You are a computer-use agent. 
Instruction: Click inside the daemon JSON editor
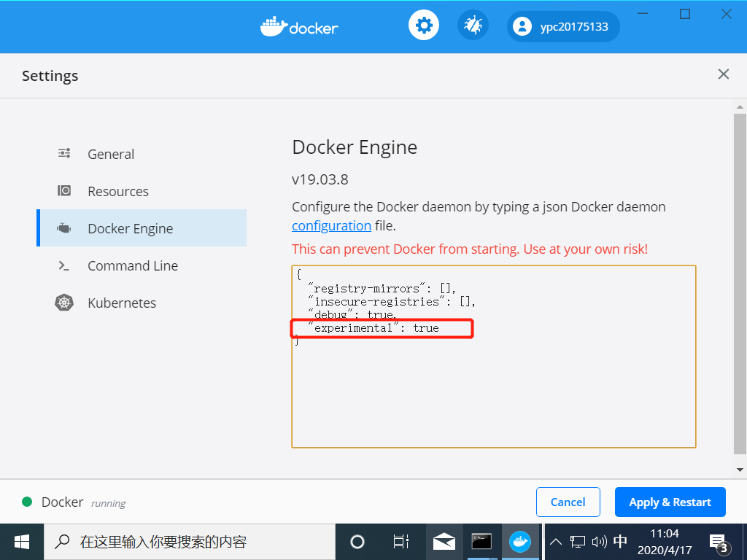tap(494, 356)
